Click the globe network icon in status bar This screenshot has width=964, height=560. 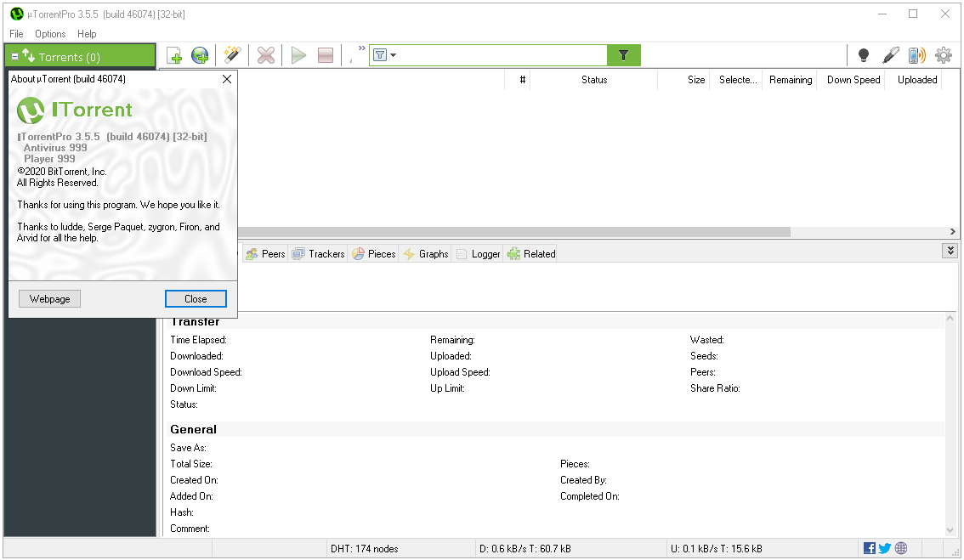(x=901, y=548)
